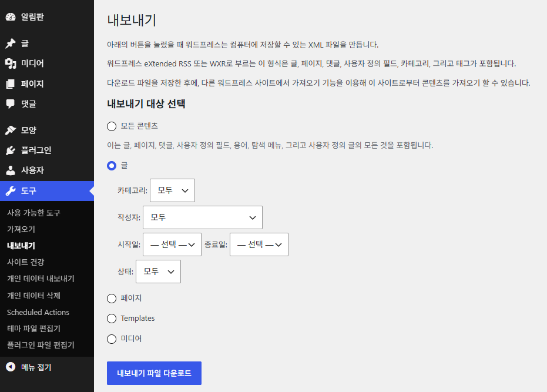
Task: Click the 메뉴 접기 collapse arrow icon
Action: (x=11, y=367)
